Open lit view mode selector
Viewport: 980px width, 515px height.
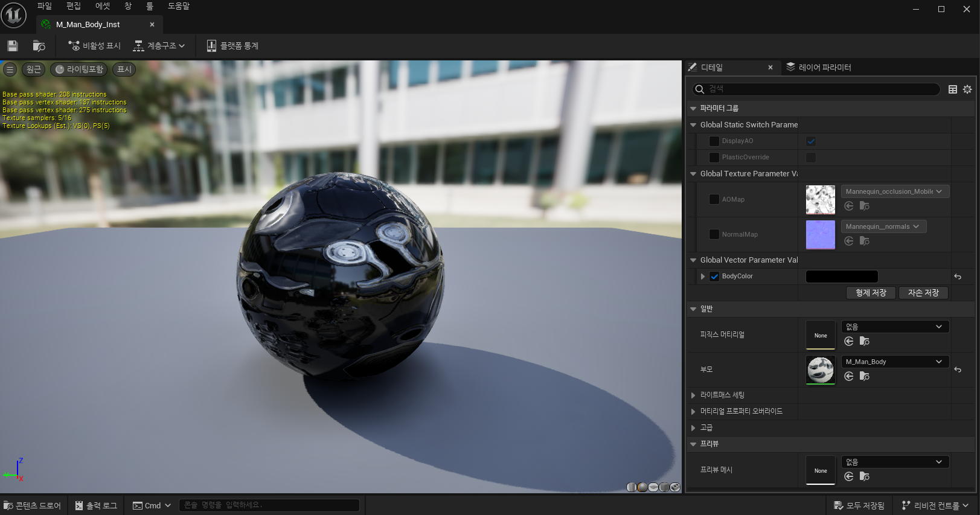point(79,69)
